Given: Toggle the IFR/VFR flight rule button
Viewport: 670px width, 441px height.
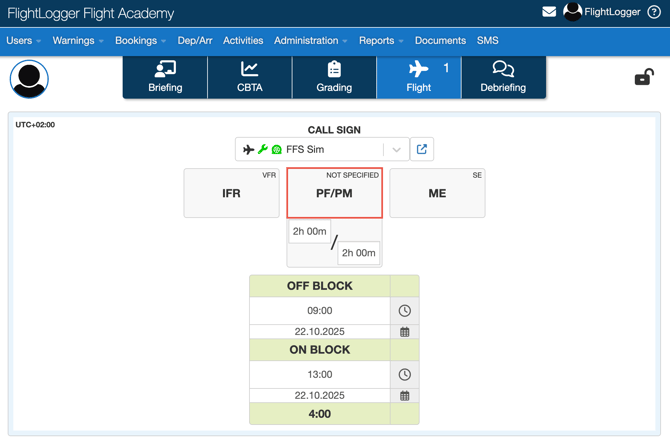Looking at the screenshot, I should (232, 193).
